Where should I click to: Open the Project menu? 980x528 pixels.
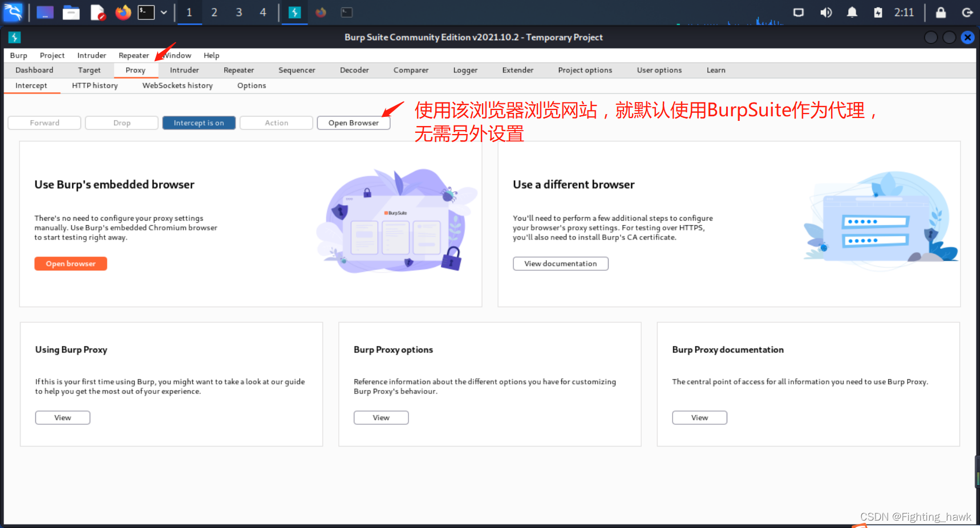[x=52, y=55]
